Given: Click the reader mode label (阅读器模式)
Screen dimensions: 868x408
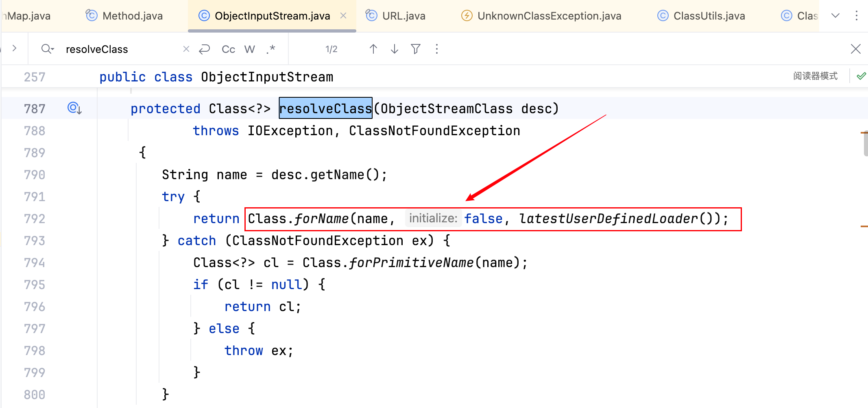Looking at the screenshot, I should pyautogui.click(x=815, y=76).
